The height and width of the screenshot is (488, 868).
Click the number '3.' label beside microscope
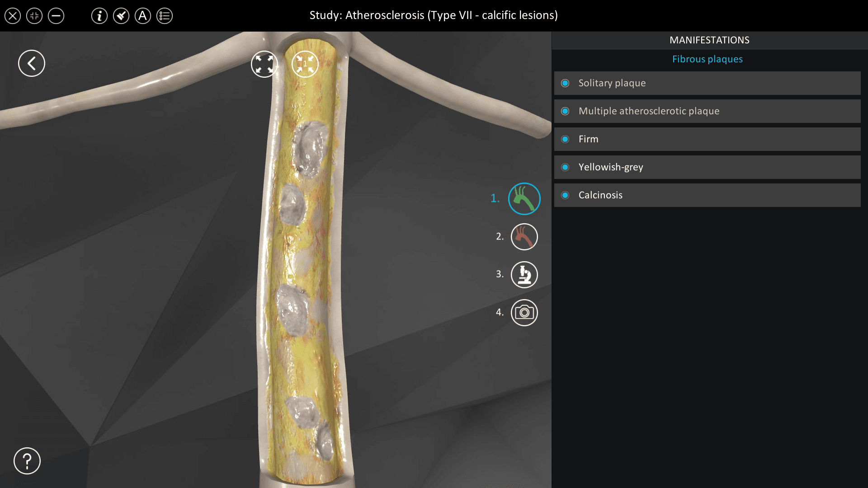pos(500,274)
